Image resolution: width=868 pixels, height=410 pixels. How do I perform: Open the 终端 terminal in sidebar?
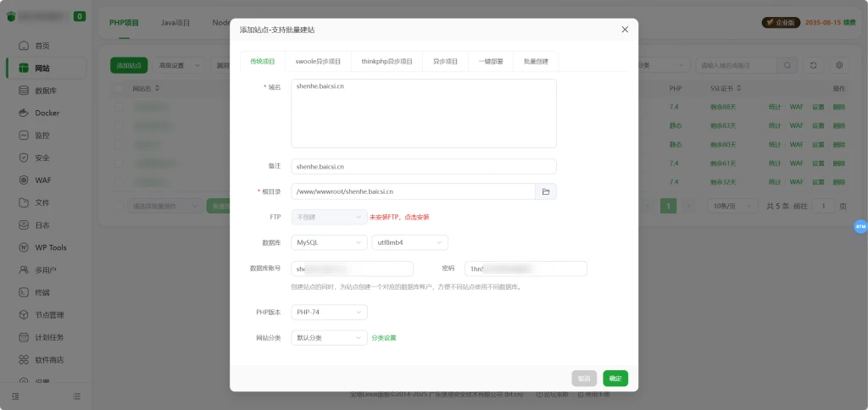point(42,292)
